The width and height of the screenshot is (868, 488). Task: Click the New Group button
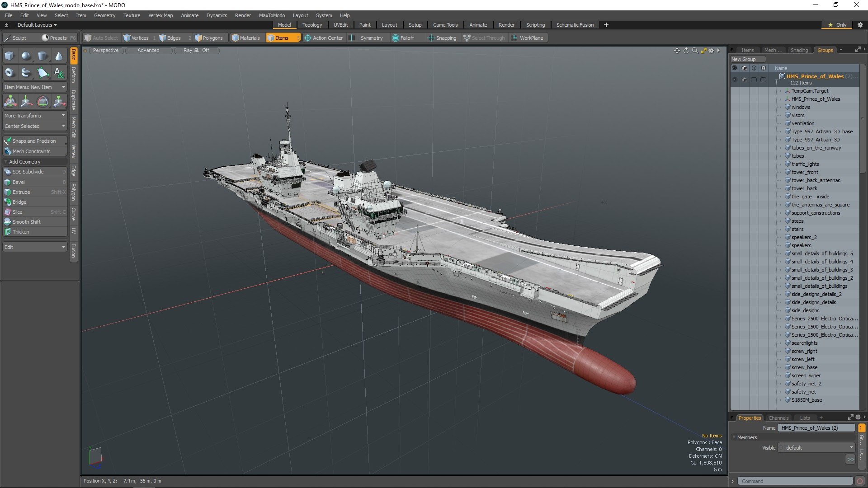click(747, 59)
